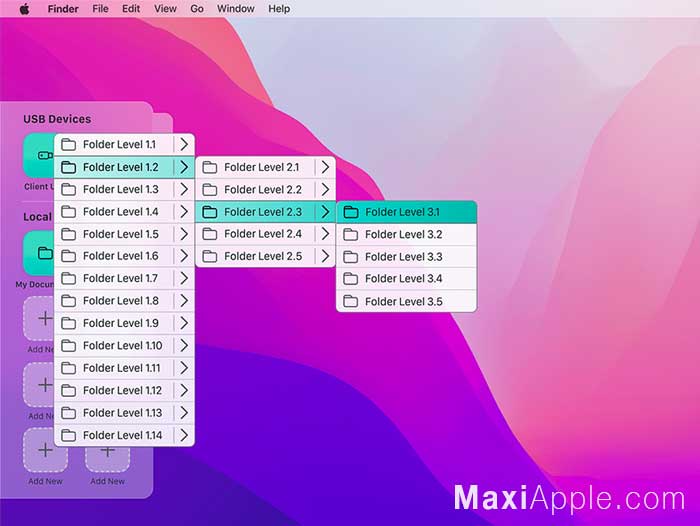
Task: Open the Apple menu icon
Action: click(x=25, y=8)
